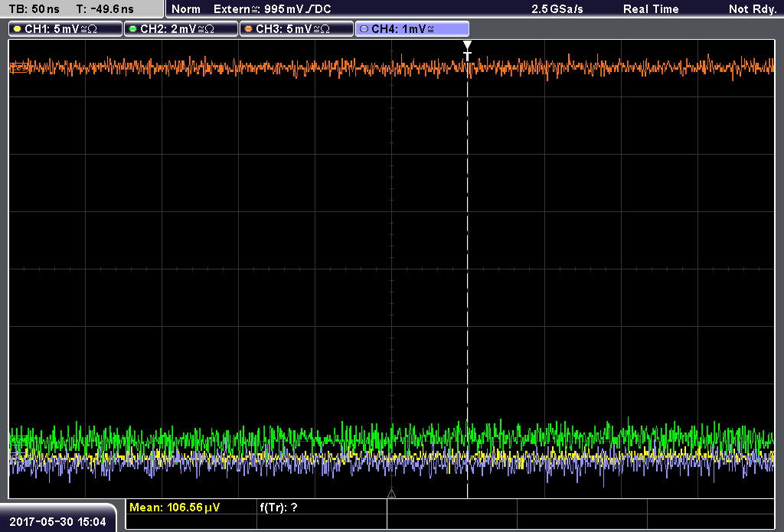The image size is (784, 532).
Task: Click the Not Rdy. status indicator
Action: [x=753, y=9]
